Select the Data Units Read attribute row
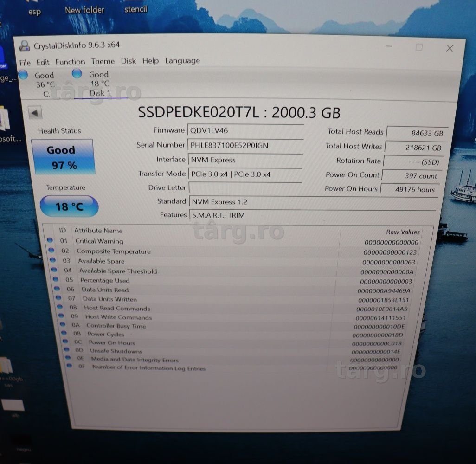The width and height of the screenshot is (476, 464). point(233,290)
